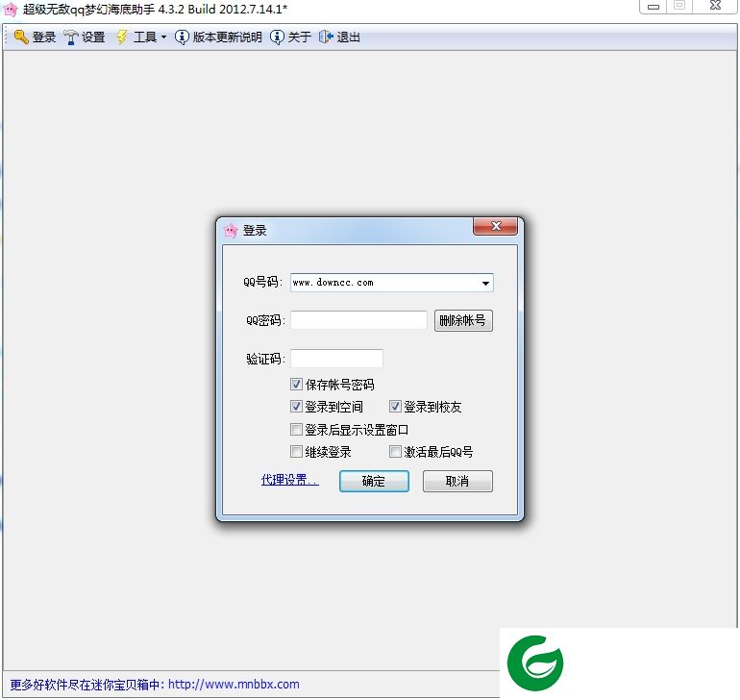Open the 设置 toolbar item
This screenshot has width=740, height=700.
click(x=85, y=37)
